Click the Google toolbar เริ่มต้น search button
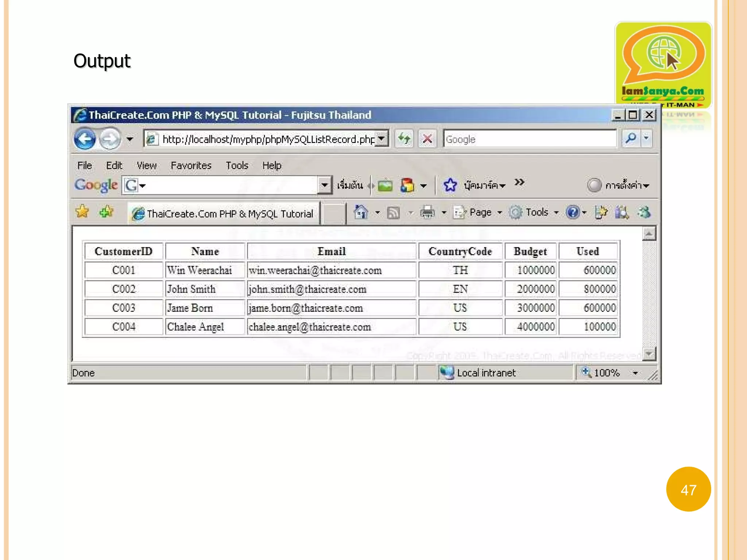The image size is (747, 560). (350, 185)
